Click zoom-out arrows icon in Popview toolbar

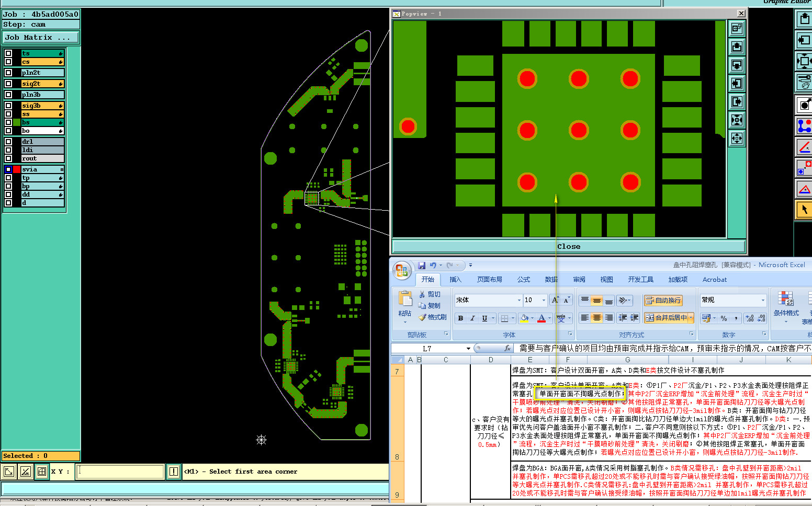click(737, 139)
